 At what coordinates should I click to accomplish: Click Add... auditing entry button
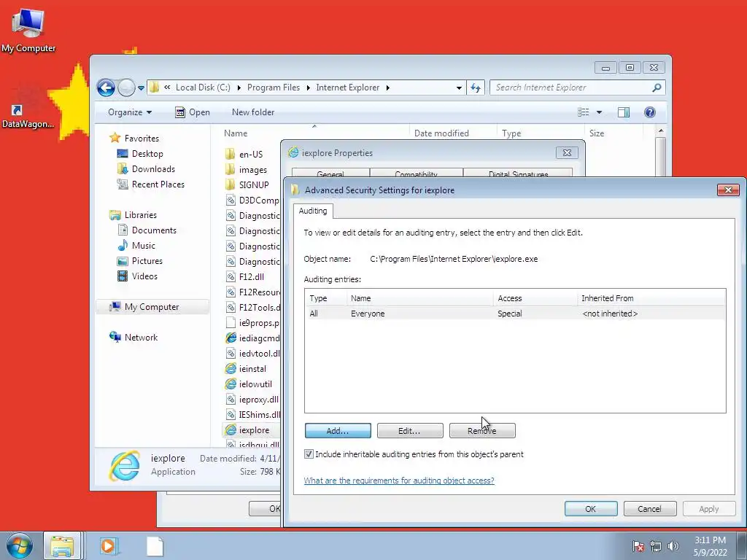click(338, 430)
